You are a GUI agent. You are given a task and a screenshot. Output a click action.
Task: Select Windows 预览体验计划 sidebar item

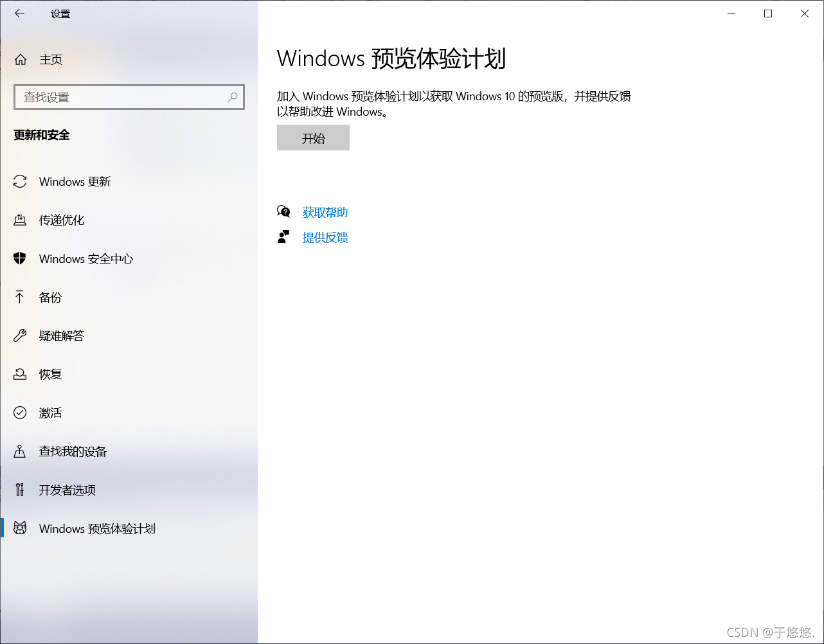[x=129, y=529]
